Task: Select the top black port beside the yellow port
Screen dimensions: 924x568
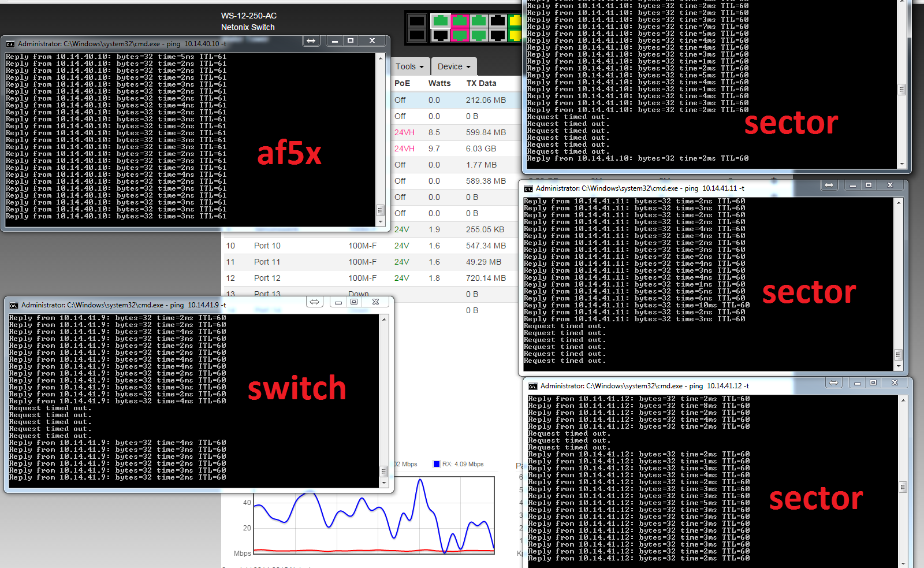Action: (x=497, y=21)
